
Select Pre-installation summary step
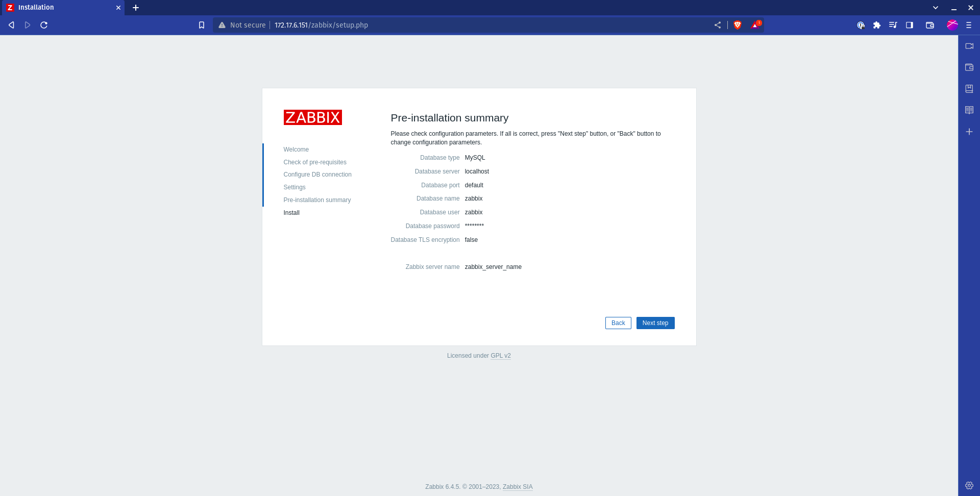point(317,200)
